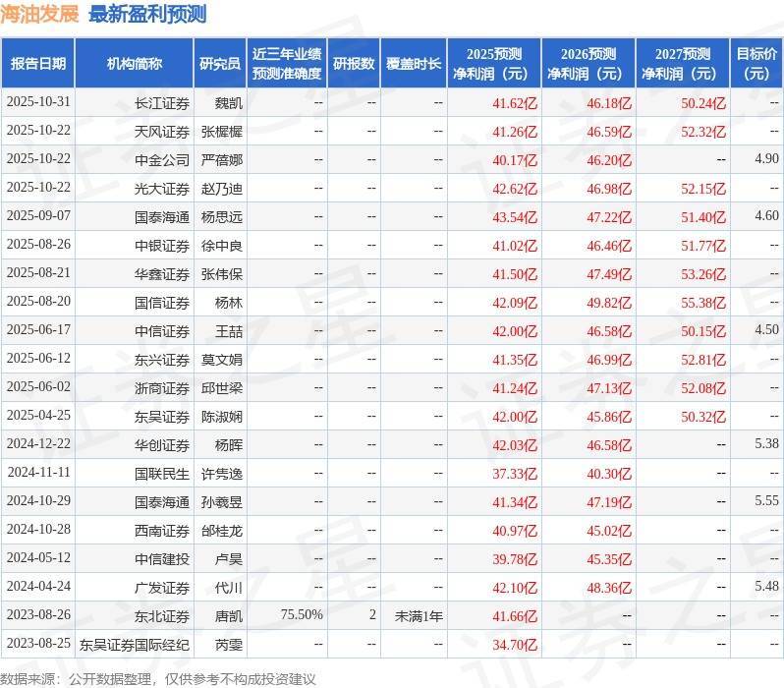Click the 机构简称 column header

134,64
